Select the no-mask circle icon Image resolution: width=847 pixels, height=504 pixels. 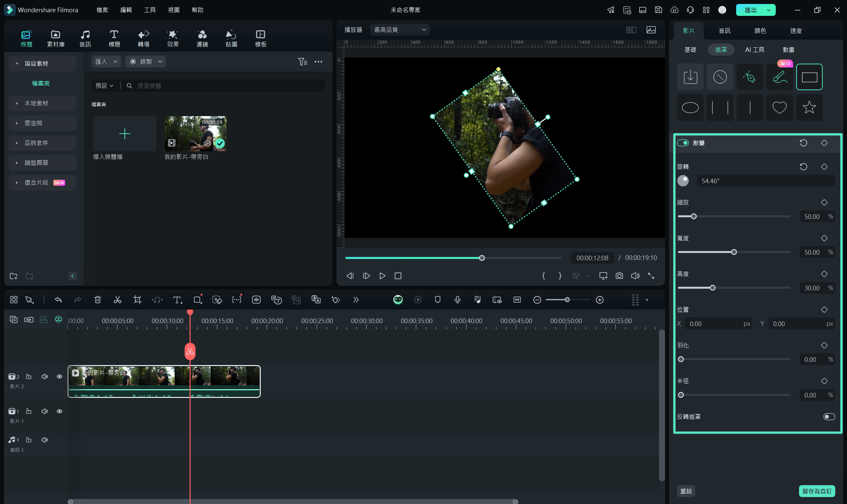tap(720, 77)
